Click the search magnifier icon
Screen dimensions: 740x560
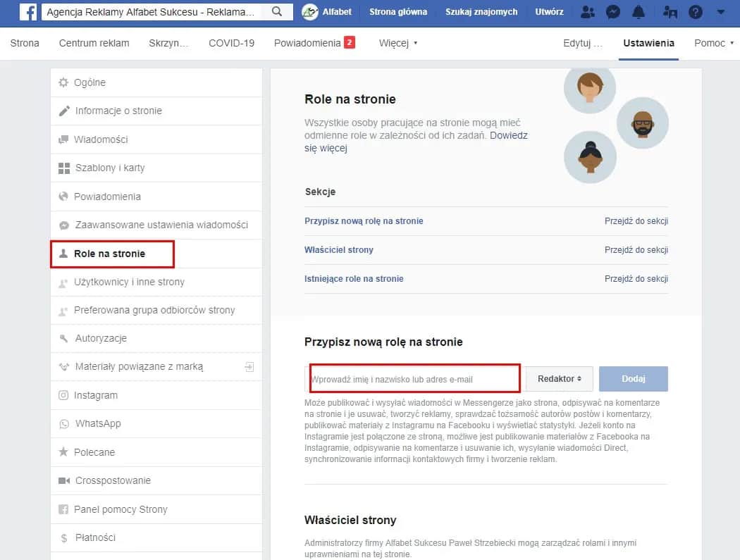[277, 11]
